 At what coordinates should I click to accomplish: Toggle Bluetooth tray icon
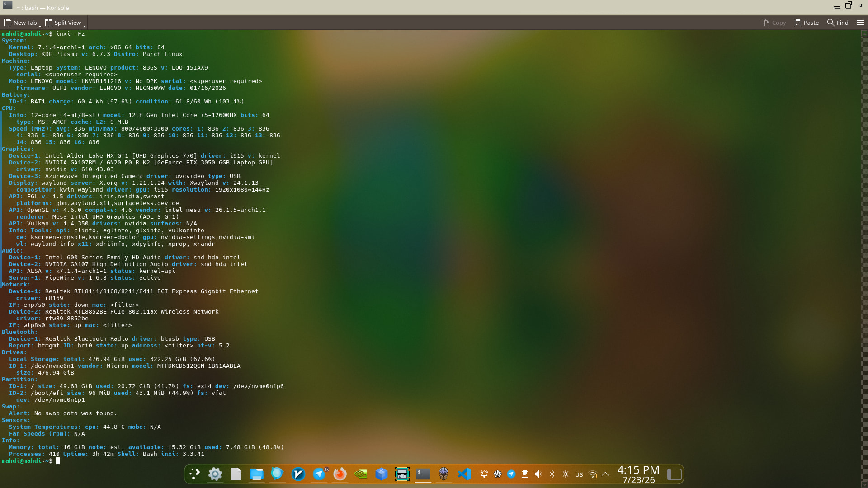coord(552,474)
